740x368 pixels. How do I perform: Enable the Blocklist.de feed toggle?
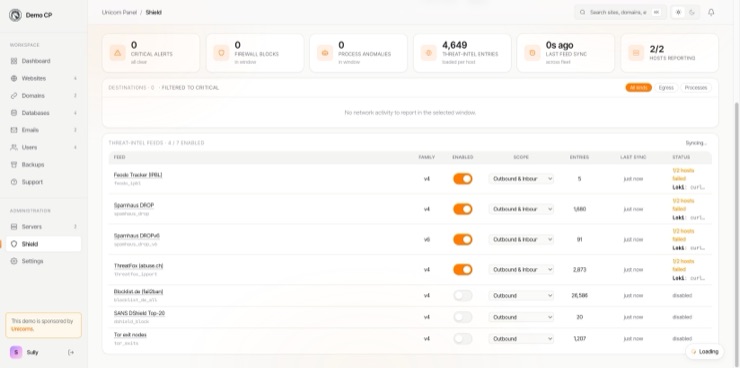[x=462, y=295]
